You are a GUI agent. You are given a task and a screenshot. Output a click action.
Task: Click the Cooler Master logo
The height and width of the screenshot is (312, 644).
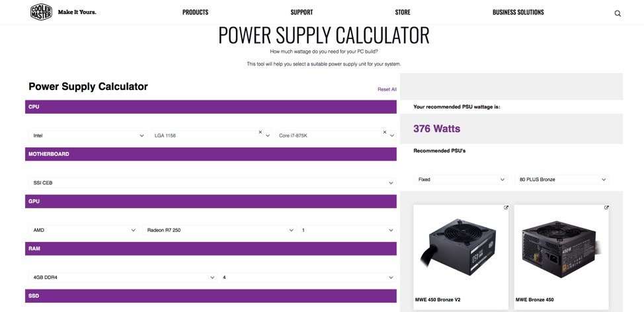click(x=41, y=12)
